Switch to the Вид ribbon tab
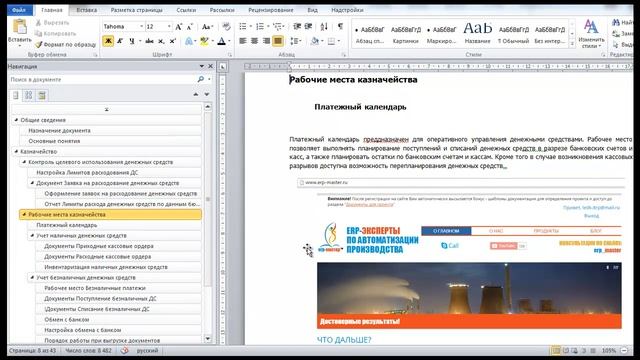 (x=312, y=10)
